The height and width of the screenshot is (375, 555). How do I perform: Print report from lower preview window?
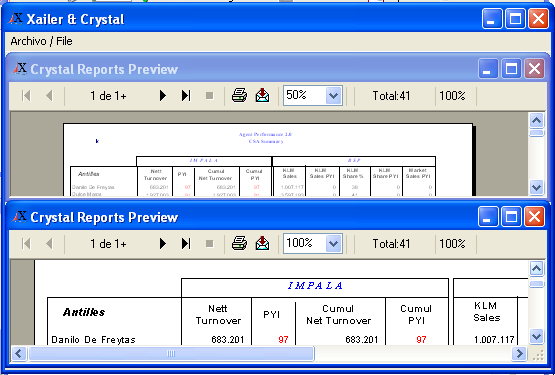click(239, 243)
